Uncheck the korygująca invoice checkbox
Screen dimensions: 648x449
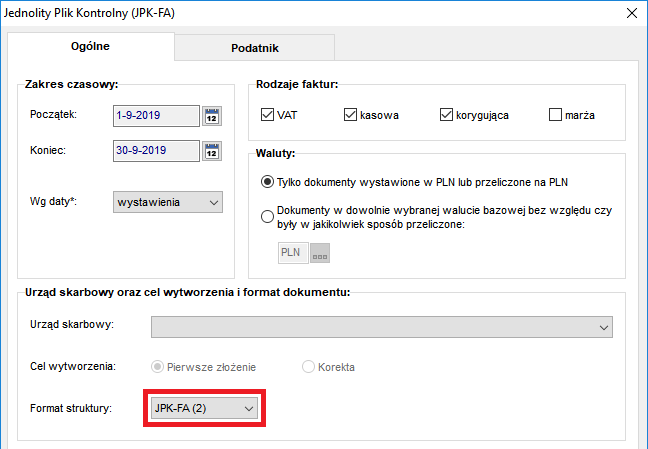coord(446,115)
